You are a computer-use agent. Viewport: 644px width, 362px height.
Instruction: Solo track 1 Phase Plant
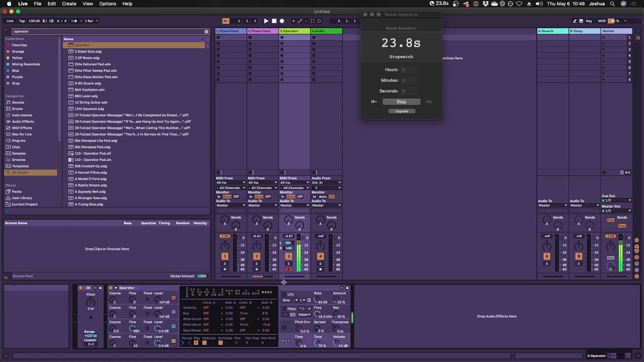225,264
